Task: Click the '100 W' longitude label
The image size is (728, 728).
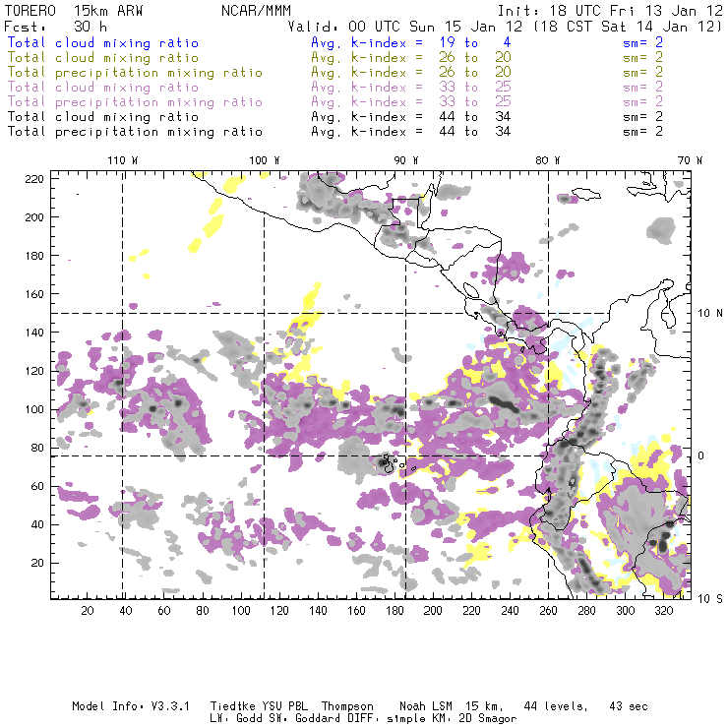Action: [265, 160]
